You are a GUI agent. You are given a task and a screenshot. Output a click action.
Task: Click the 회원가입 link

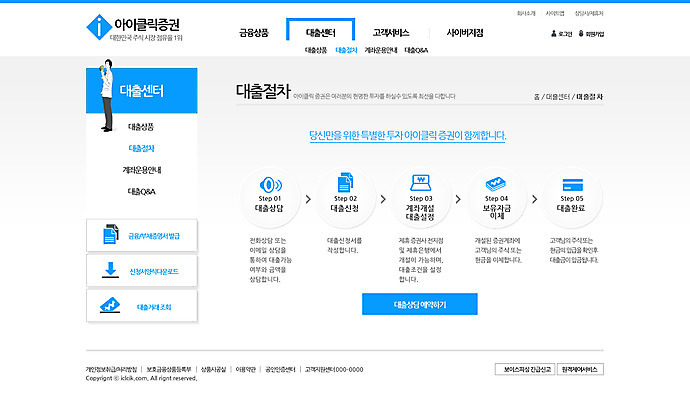pyautogui.click(x=595, y=34)
